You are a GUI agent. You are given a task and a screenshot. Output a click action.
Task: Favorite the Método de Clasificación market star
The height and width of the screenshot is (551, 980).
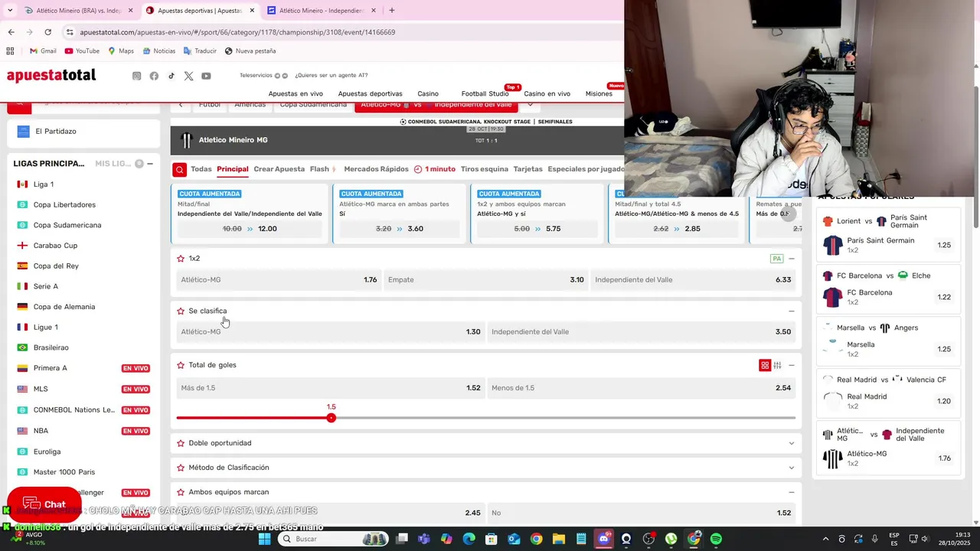[181, 468]
